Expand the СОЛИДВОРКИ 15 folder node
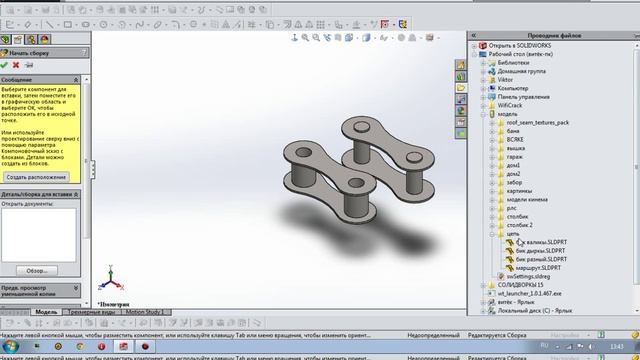640x360 pixels. 483,285
